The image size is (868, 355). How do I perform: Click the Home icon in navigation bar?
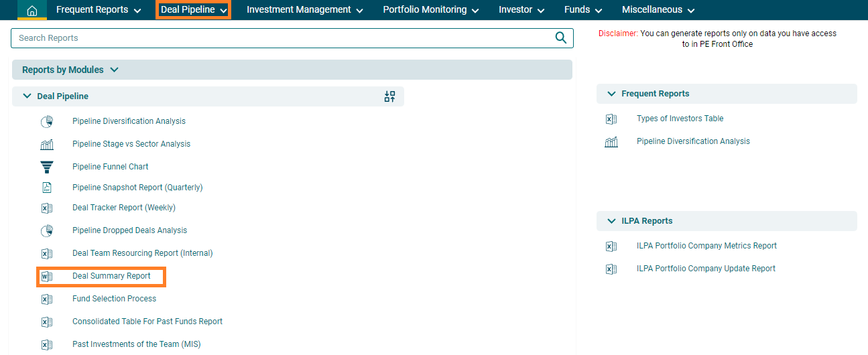(x=32, y=10)
